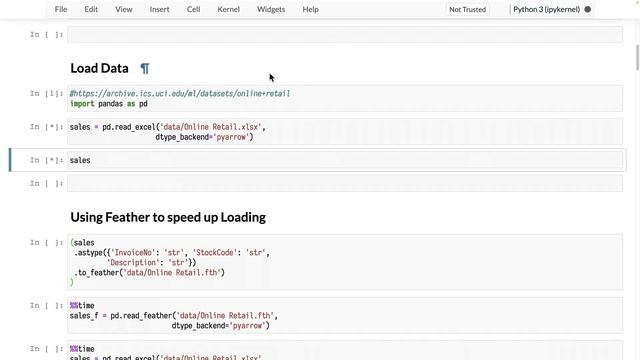Click the cell containing only sales
Viewport: 640px width, 360px height.
tap(345, 160)
